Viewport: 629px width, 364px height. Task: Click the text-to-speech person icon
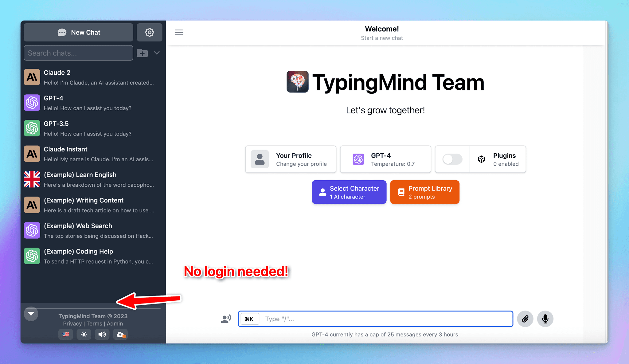click(226, 319)
